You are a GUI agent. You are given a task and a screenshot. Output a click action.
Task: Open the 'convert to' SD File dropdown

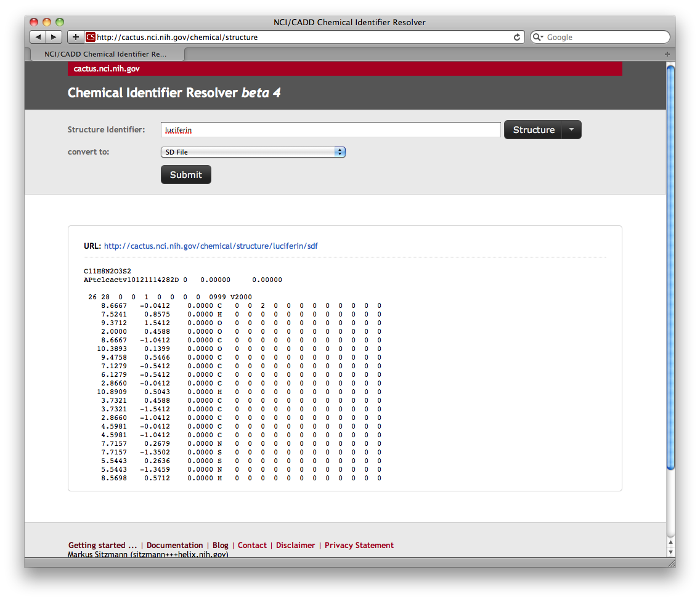pyautogui.click(x=253, y=152)
